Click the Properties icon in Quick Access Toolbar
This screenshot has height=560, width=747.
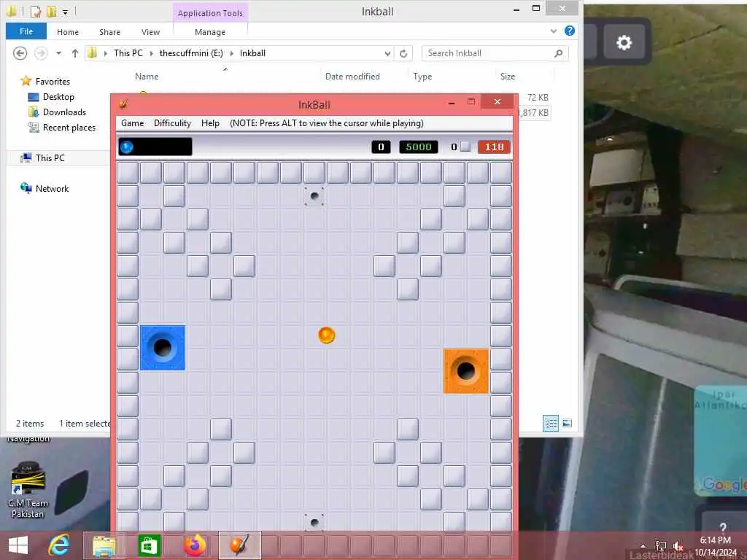[36, 11]
